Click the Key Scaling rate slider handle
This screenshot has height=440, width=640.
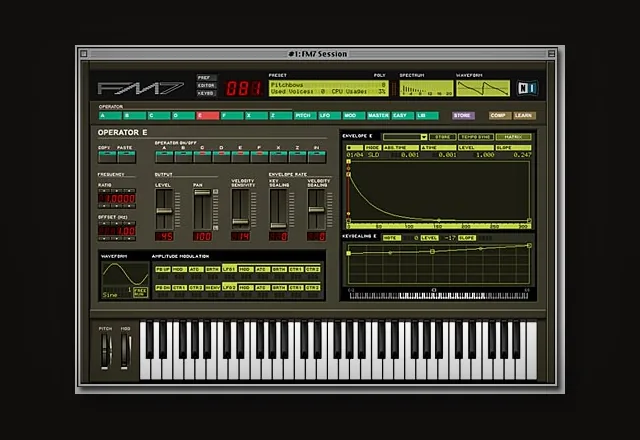(x=278, y=225)
